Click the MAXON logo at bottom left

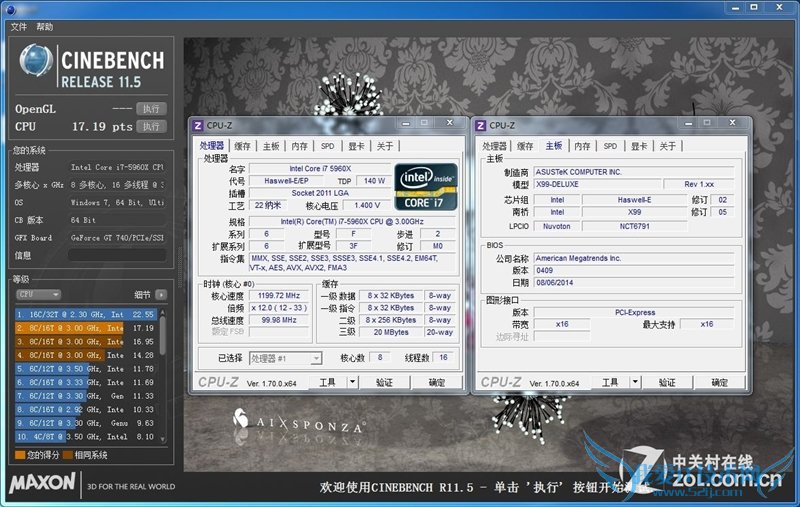coord(42,484)
